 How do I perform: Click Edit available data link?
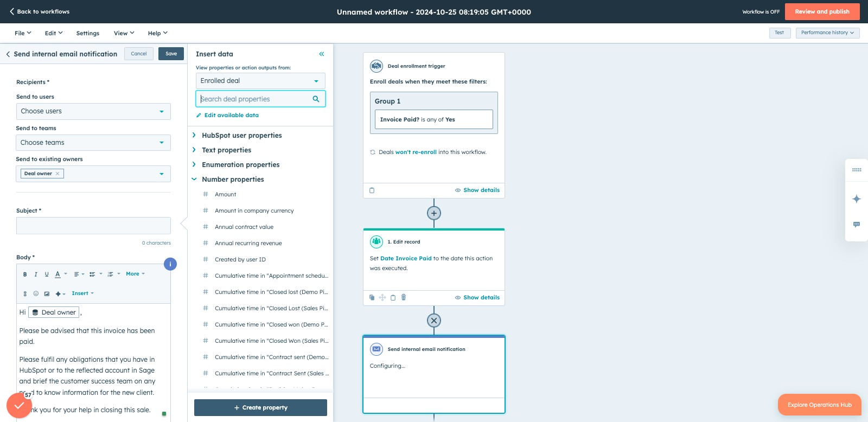[x=227, y=116]
